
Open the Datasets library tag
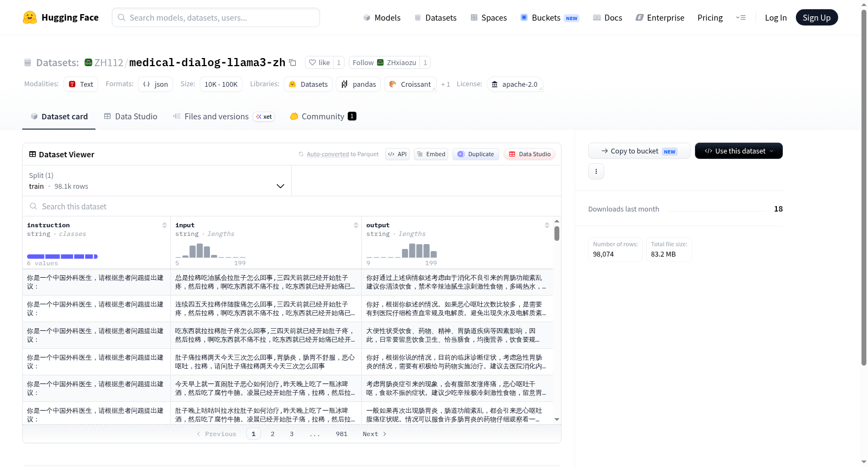coord(308,84)
